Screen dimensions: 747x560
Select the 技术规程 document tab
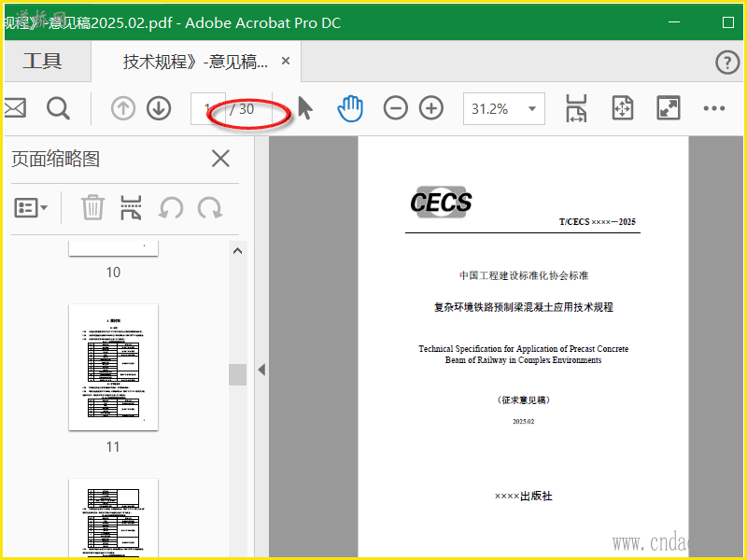(195, 62)
